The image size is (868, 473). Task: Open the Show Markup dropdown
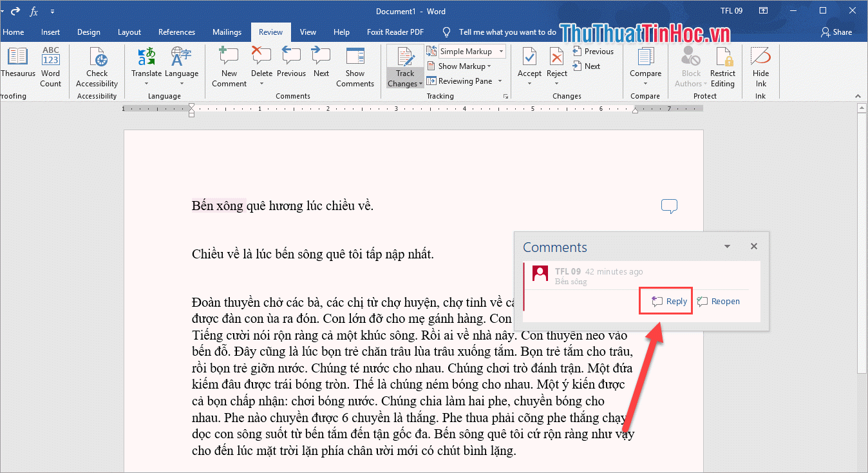point(459,66)
